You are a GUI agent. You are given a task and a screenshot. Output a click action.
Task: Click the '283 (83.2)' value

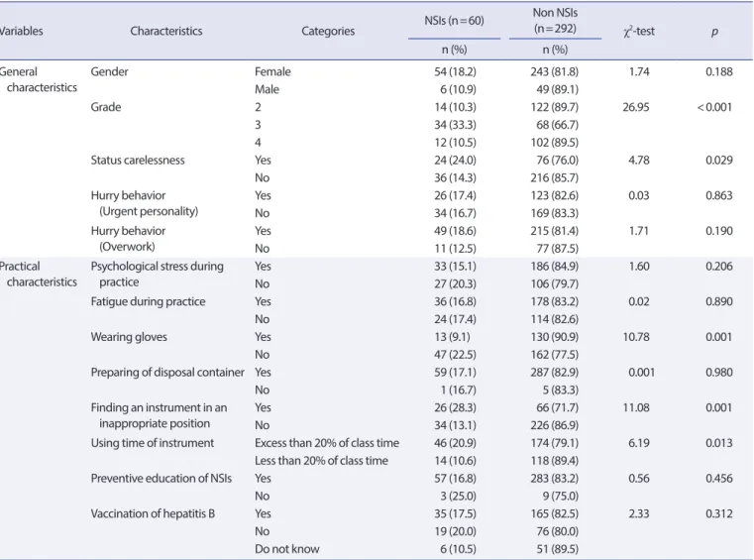coord(555,479)
